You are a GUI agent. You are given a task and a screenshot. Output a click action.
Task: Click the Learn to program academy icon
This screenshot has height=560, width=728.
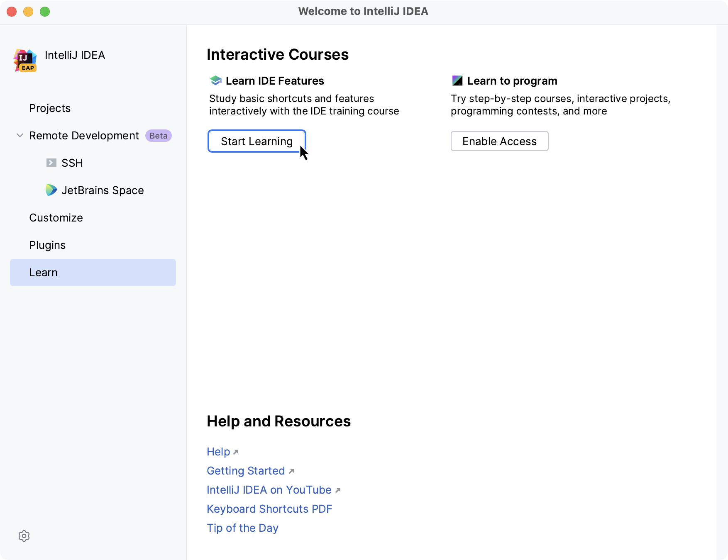pos(457,80)
